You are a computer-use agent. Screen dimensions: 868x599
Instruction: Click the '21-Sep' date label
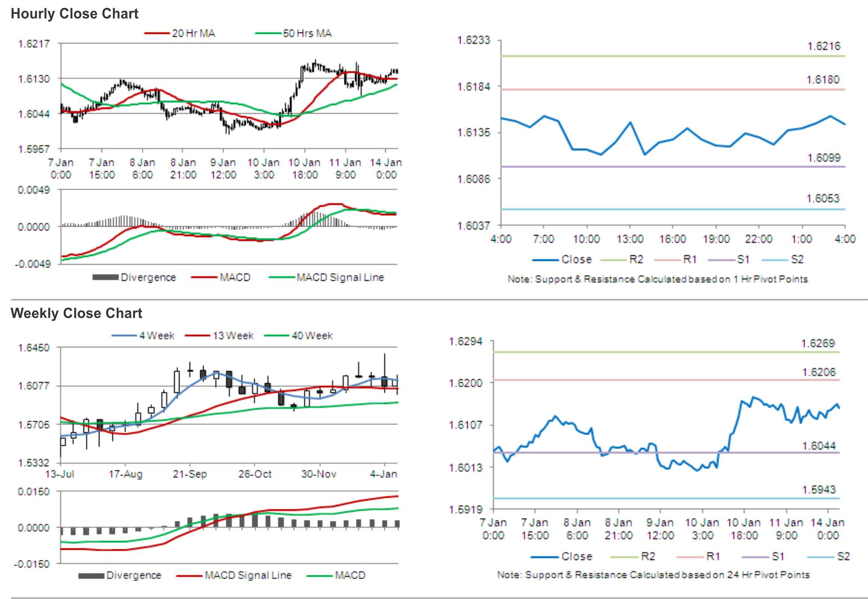tap(190, 474)
